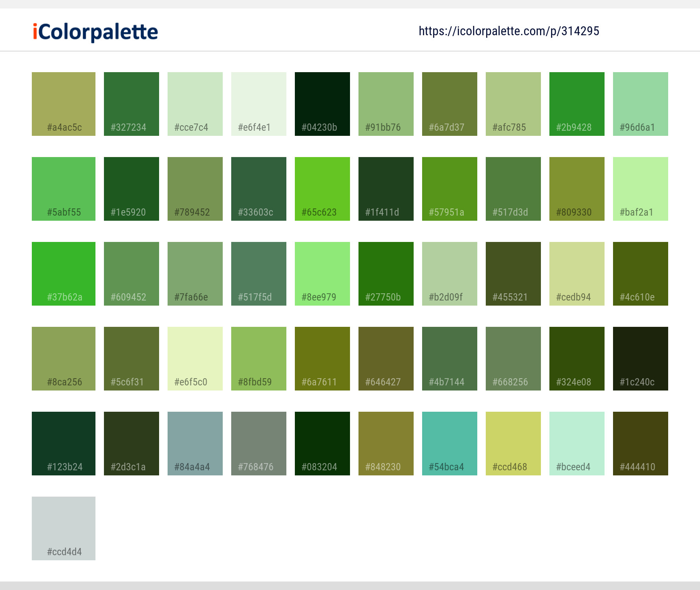Choose the #cedb94 swatch
The image size is (700, 590).
(x=577, y=274)
